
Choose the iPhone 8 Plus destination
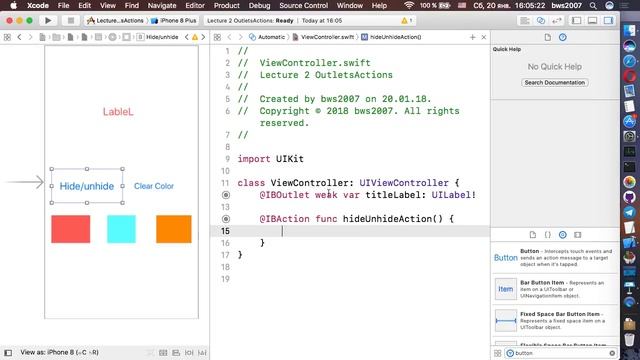pos(174,20)
